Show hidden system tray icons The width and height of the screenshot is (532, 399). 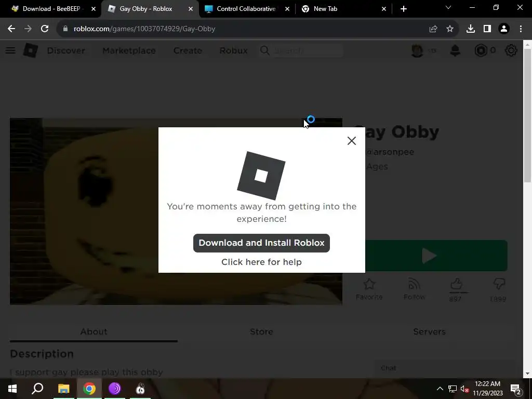440,389
